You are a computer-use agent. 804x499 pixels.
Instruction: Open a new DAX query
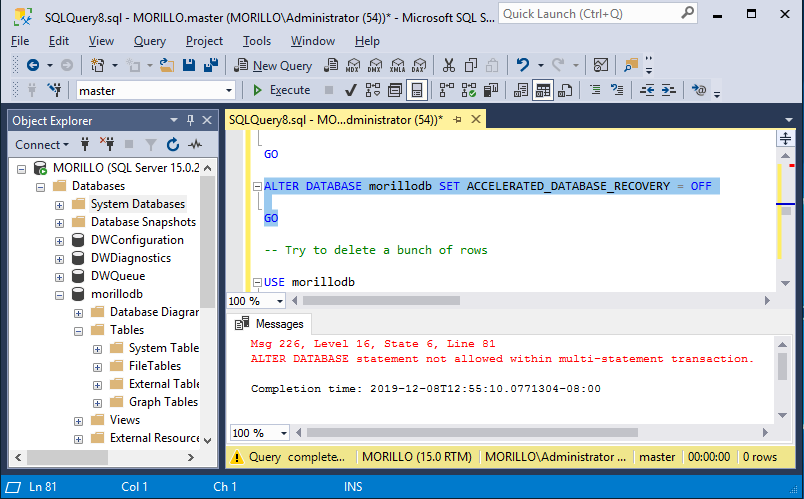(x=419, y=65)
